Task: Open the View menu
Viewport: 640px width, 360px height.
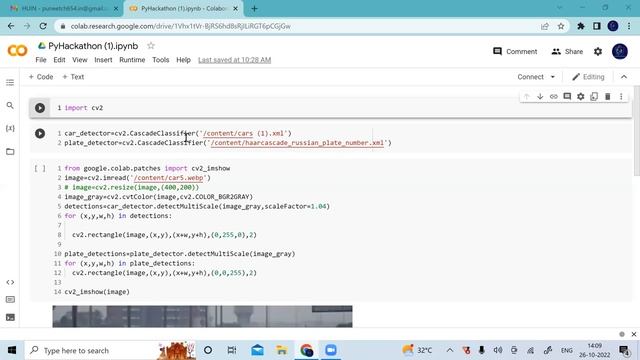Action: click(x=80, y=60)
